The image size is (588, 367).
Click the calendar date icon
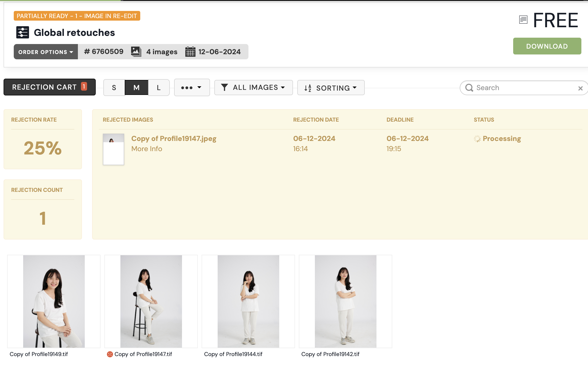(x=190, y=52)
